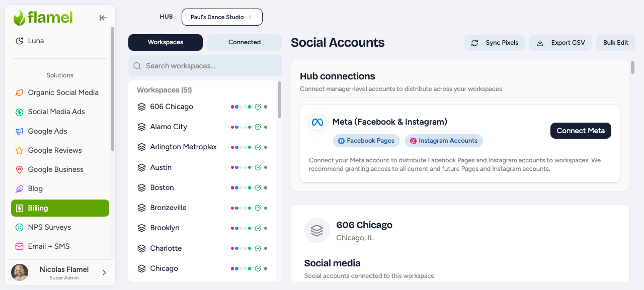
Task: Select the Billing menu item
Action: pyautogui.click(x=60, y=208)
